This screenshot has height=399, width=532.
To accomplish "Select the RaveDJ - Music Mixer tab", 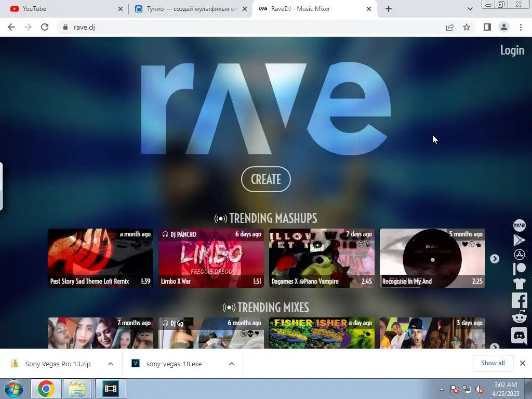I will click(x=314, y=9).
